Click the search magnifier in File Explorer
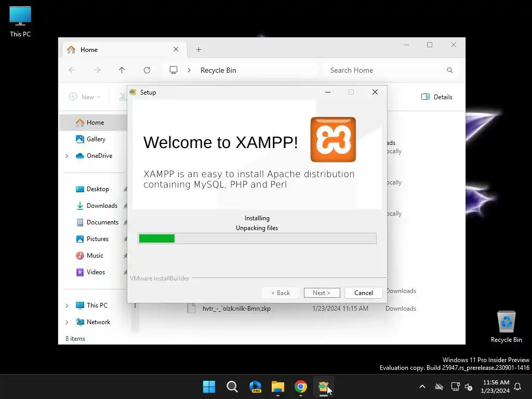The height and width of the screenshot is (399, 532). point(449,70)
